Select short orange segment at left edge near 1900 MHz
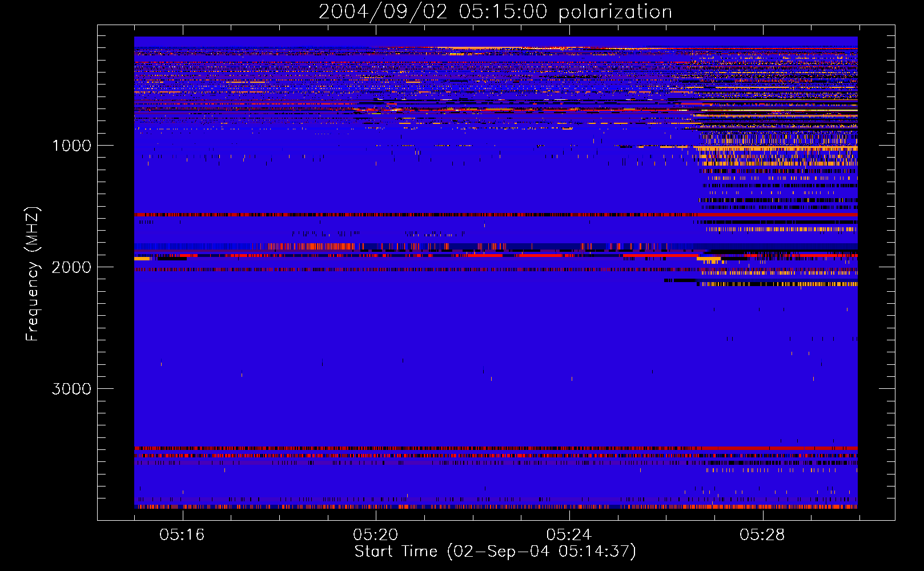 coord(142,259)
